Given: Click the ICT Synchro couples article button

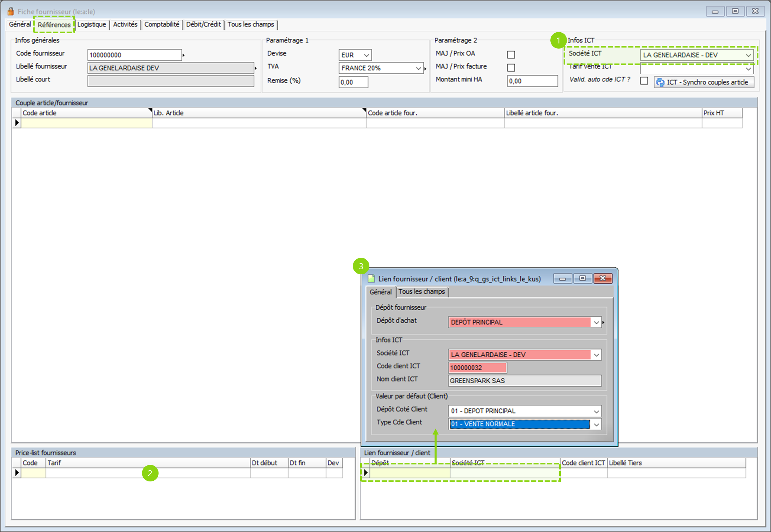Looking at the screenshot, I should pos(703,82).
